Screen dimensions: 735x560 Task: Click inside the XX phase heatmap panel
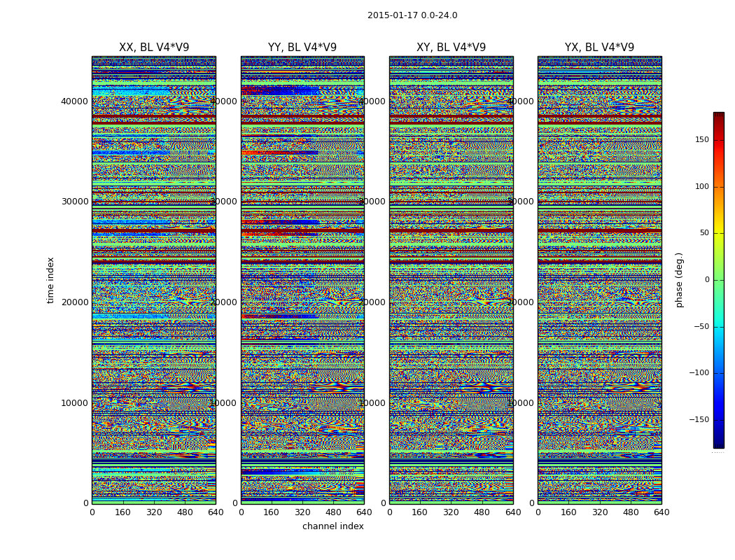point(154,280)
